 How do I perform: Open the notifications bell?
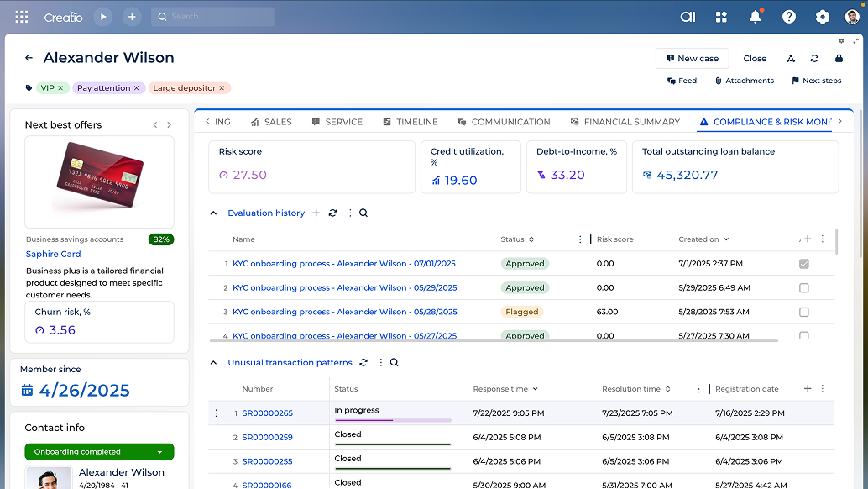(754, 16)
